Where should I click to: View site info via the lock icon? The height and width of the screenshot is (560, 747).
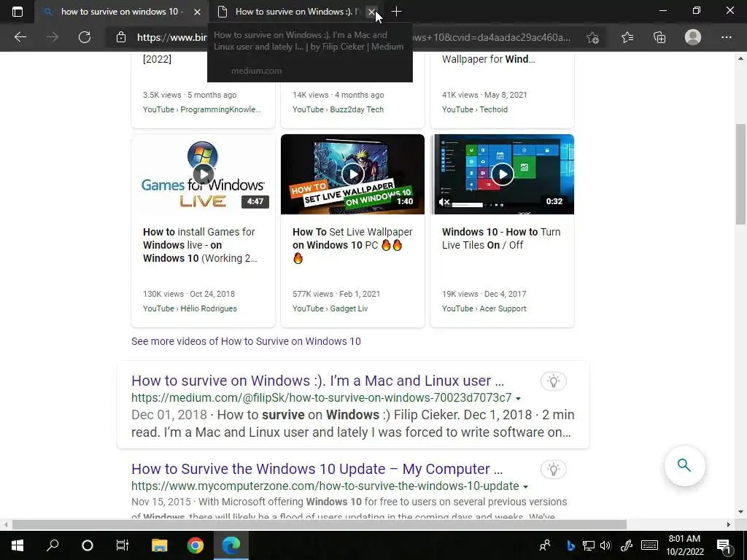point(121,37)
